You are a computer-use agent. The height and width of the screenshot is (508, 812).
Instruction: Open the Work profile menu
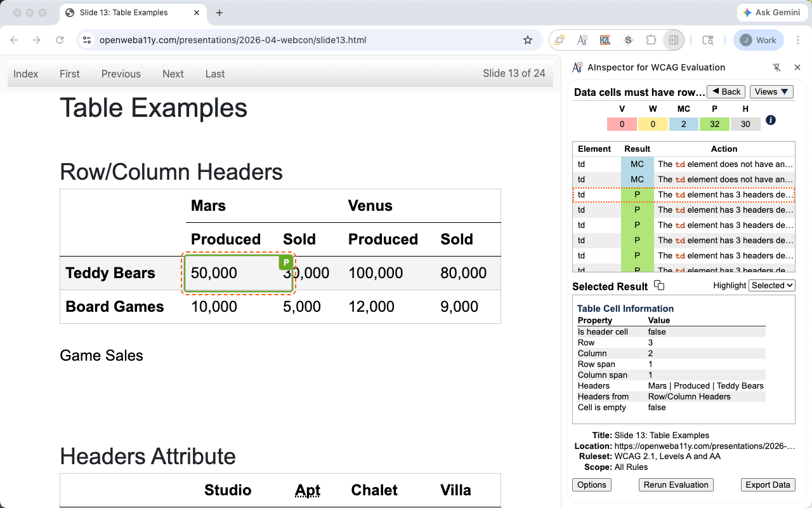[x=759, y=40]
